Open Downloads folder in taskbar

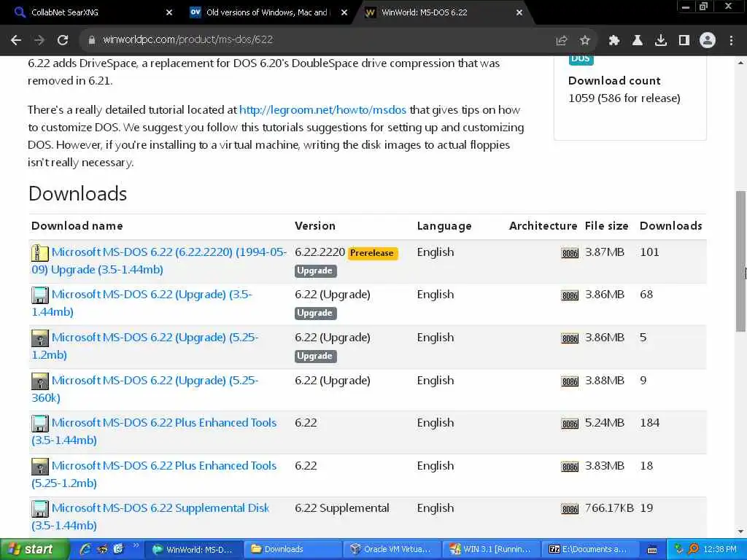[x=293, y=550]
